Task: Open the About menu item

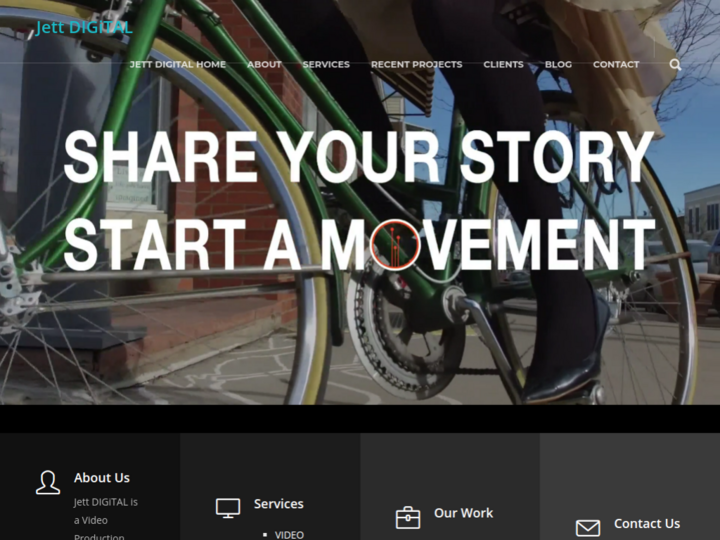Action: click(x=264, y=65)
